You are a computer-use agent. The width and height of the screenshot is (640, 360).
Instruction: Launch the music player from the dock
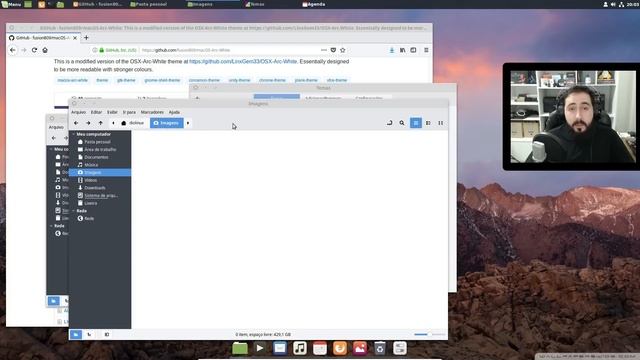pos(300,348)
